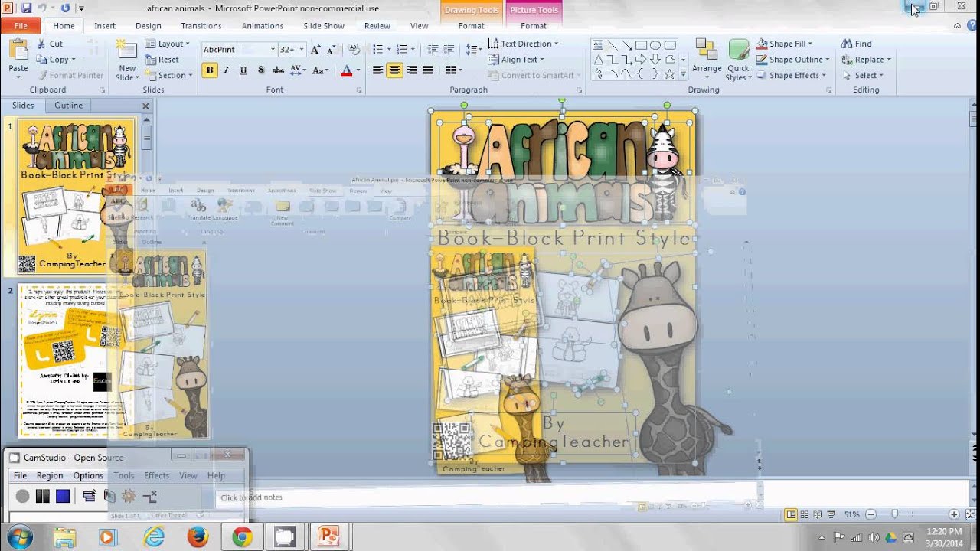
Task: Switch to the Transitions tab
Action: pyautogui.click(x=201, y=26)
